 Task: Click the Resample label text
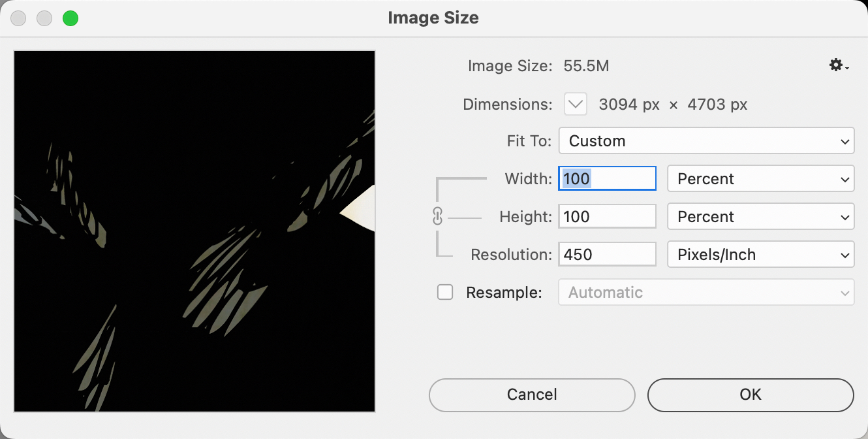(x=504, y=293)
